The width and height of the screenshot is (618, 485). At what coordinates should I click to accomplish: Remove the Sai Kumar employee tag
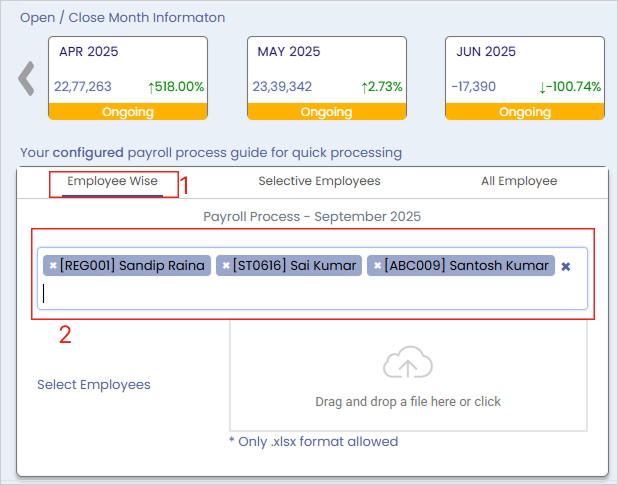[226, 266]
